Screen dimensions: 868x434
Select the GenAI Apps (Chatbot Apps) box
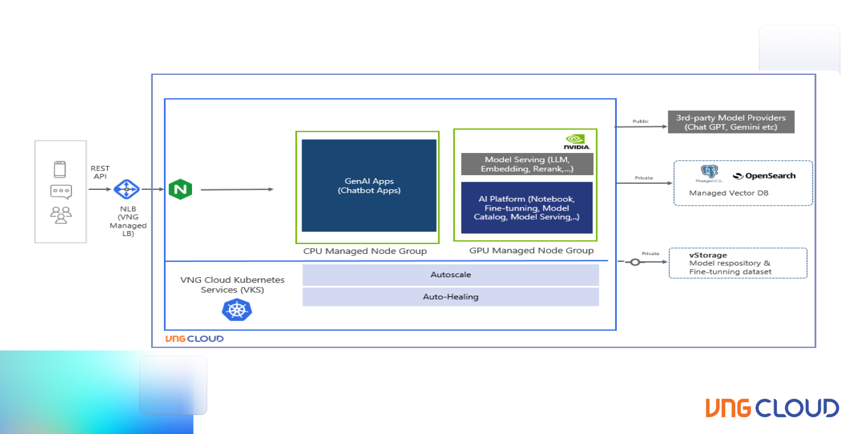click(x=369, y=186)
